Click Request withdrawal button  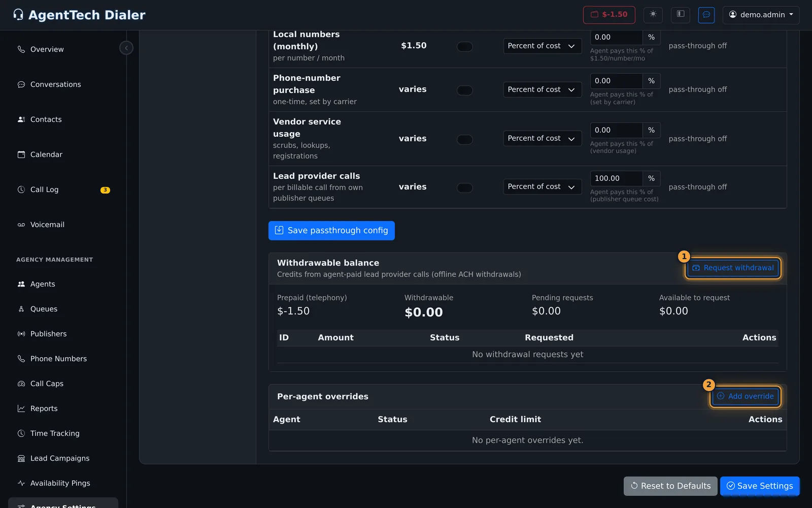pyautogui.click(x=733, y=268)
